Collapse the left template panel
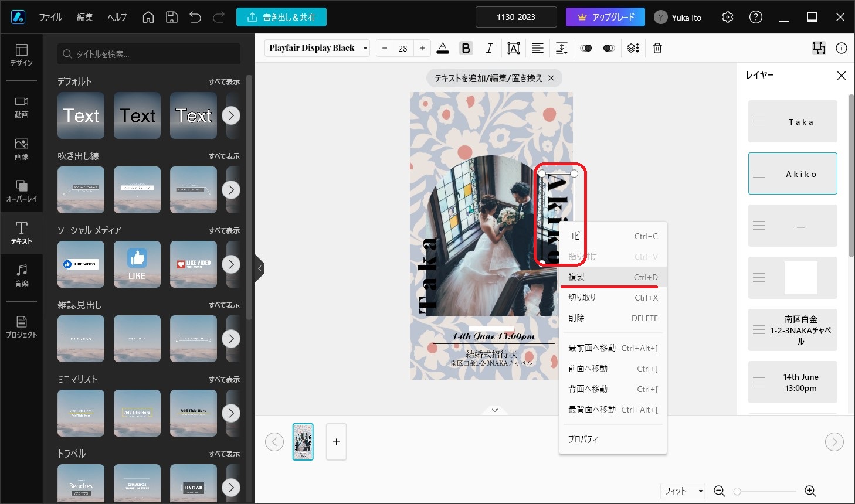This screenshot has width=855, height=504. (x=260, y=268)
